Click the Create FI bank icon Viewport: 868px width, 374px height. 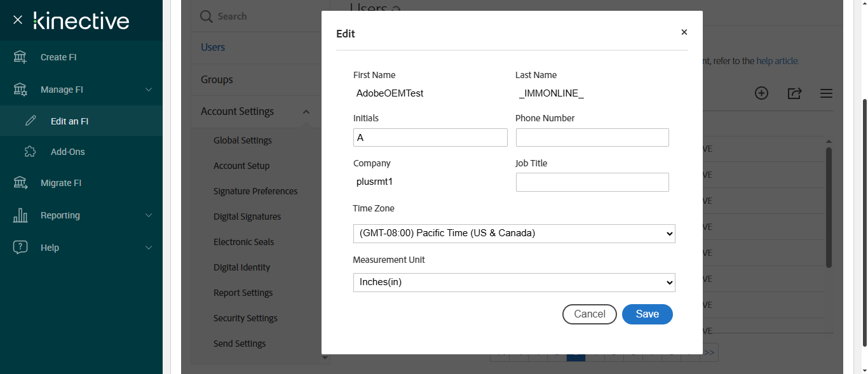20,57
